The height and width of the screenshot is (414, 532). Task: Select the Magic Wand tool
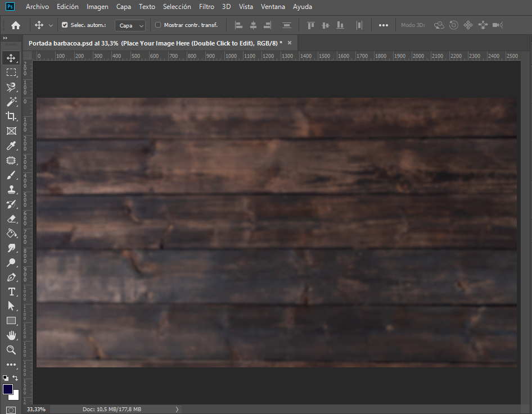(x=11, y=102)
